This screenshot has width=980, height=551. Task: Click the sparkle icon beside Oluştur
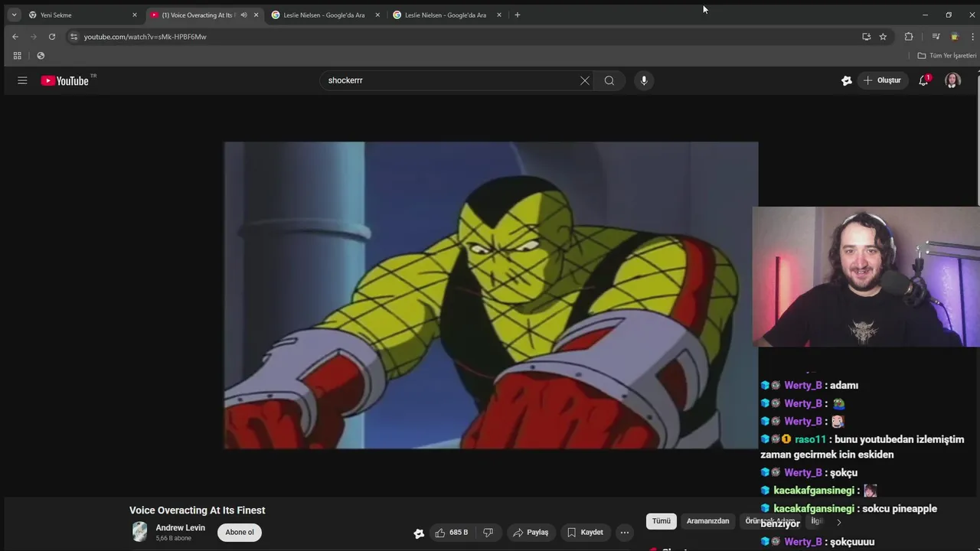coord(847,80)
